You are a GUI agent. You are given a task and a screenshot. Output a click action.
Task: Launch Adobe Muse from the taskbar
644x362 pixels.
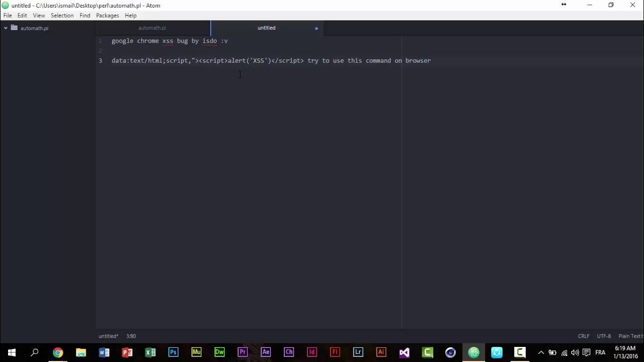coord(196,352)
